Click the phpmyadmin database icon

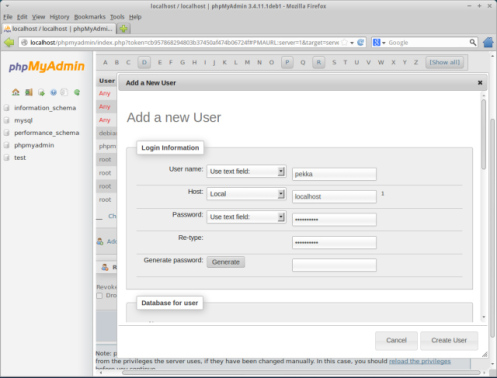click(6, 145)
